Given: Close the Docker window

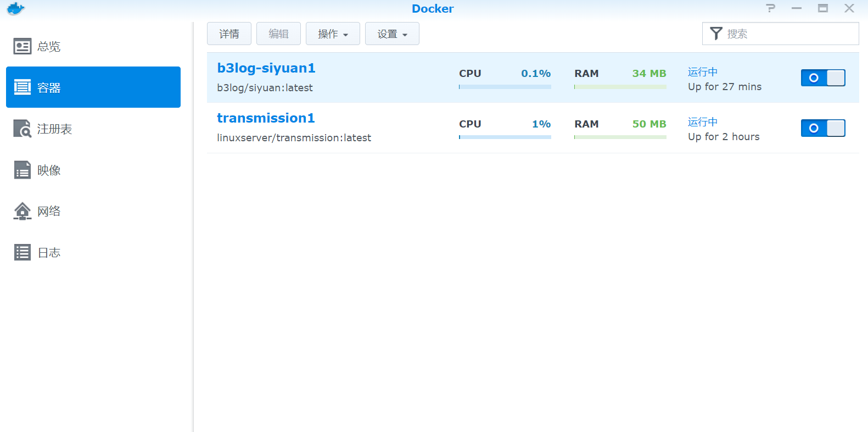Looking at the screenshot, I should pyautogui.click(x=849, y=8).
